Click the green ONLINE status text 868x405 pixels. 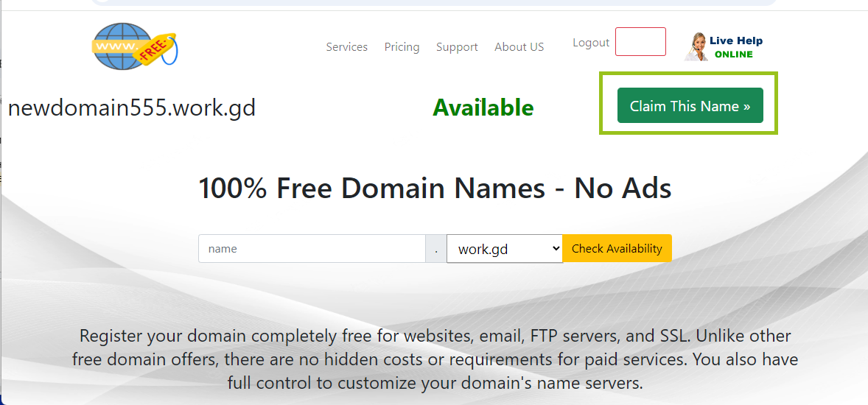pos(733,54)
